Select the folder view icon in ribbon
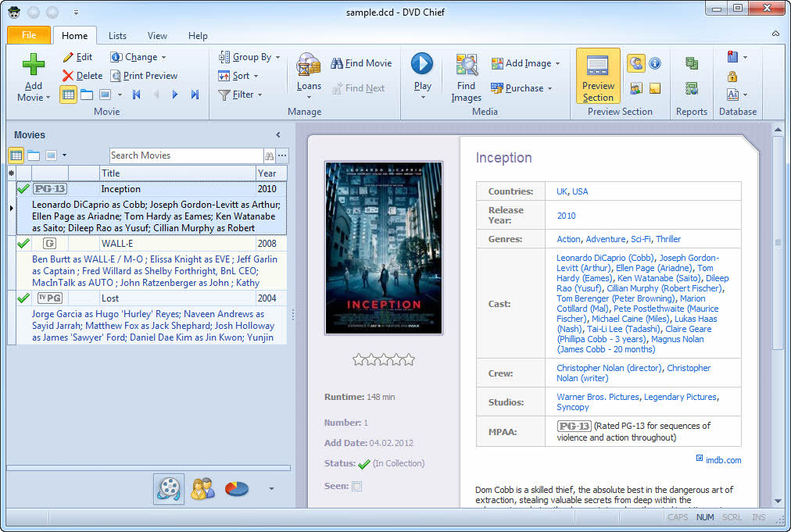The width and height of the screenshot is (791, 532). [x=87, y=95]
